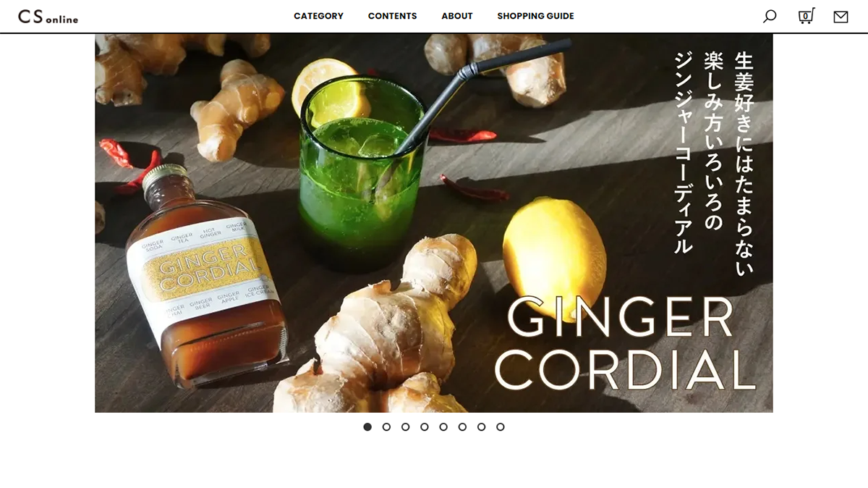Show the fourth carousel slide dot
868x488 pixels.
pos(425,427)
